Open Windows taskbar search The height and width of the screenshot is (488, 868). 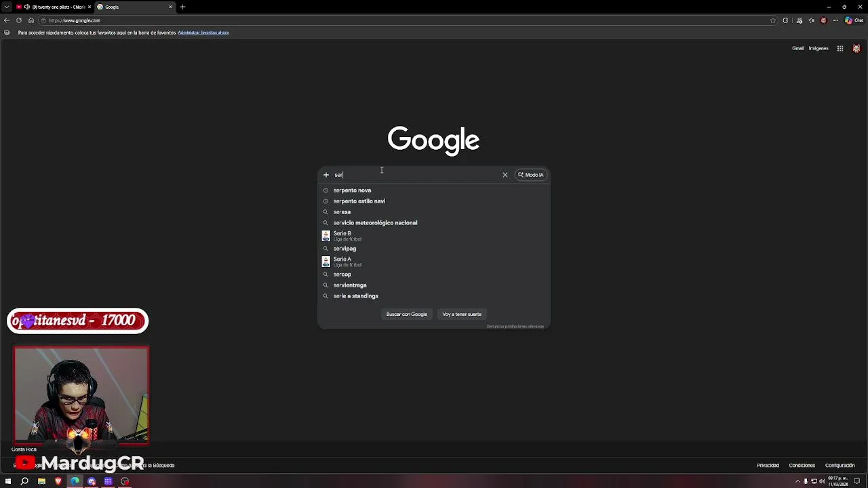24,481
